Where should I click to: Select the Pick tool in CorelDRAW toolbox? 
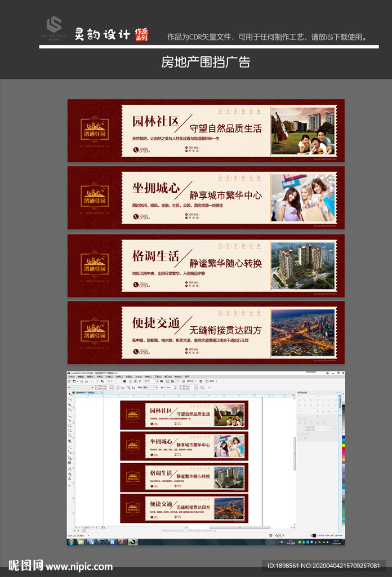click(x=69, y=394)
